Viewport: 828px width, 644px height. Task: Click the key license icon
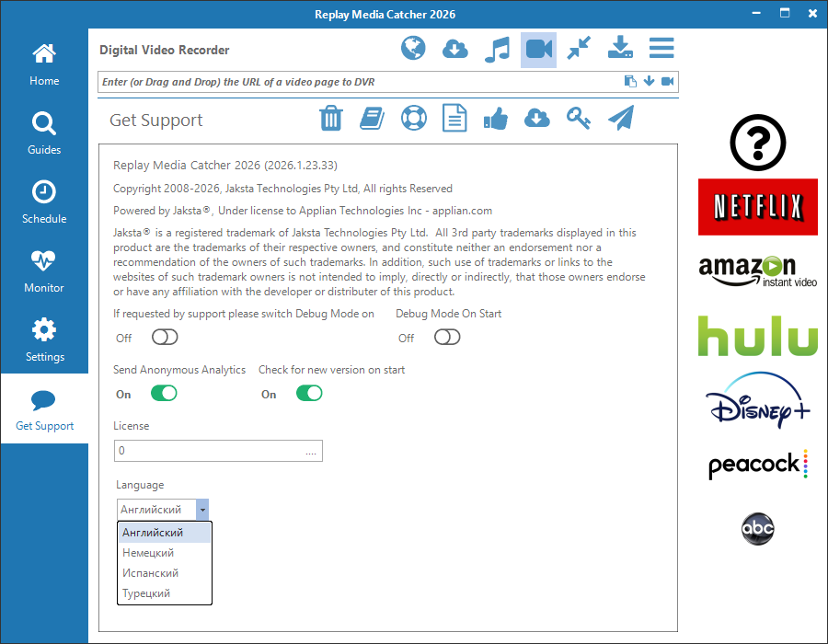point(579,118)
